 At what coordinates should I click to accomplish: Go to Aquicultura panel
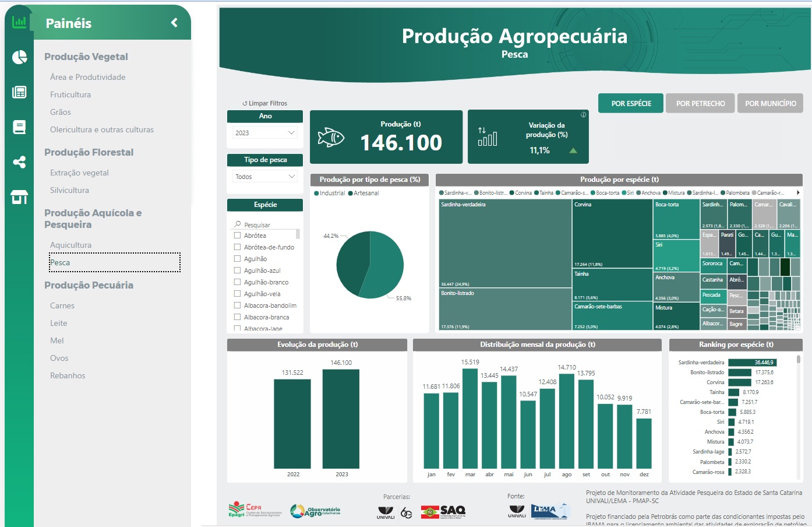click(x=70, y=245)
